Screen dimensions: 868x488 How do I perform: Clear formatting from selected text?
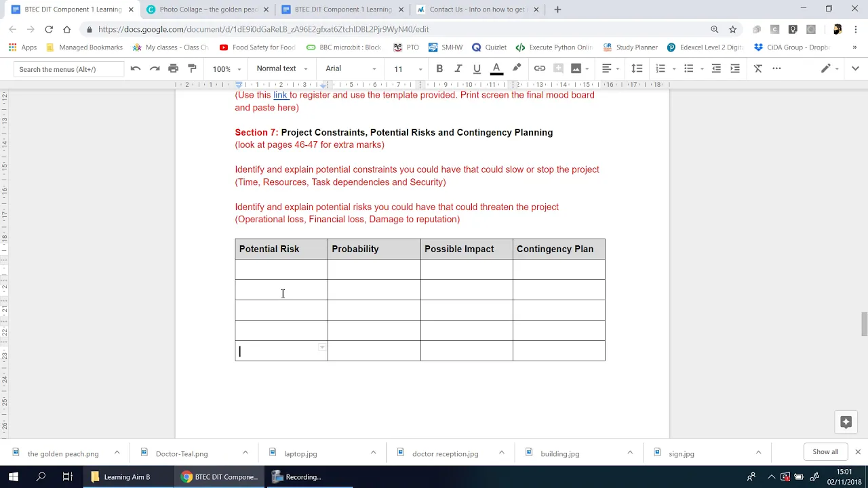[758, 68]
